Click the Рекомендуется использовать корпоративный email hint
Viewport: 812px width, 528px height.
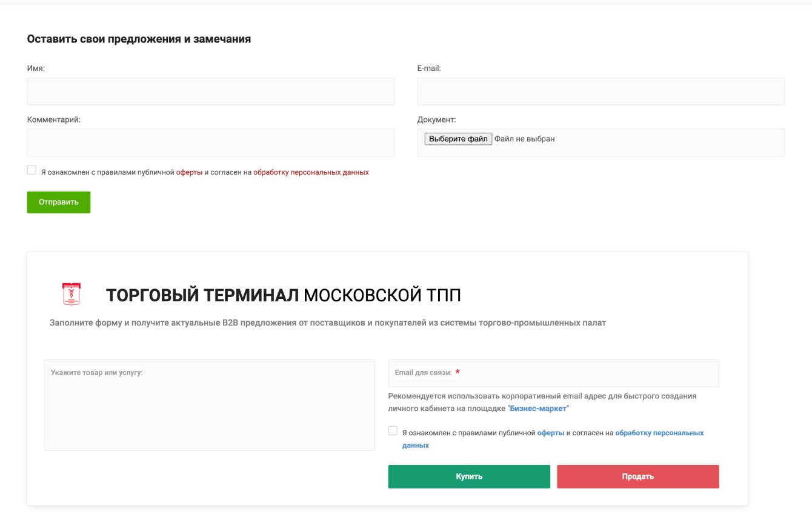tap(542, 403)
